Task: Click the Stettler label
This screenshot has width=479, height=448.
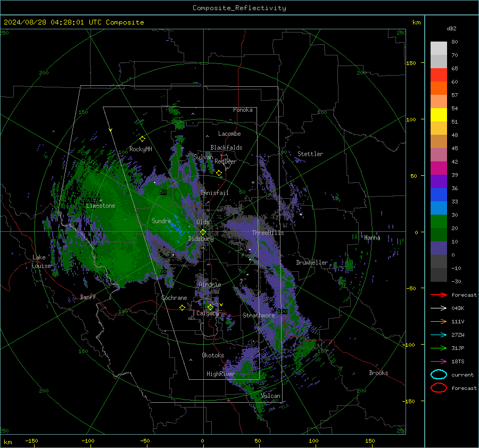Action: pyautogui.click(x=310, y=154)
